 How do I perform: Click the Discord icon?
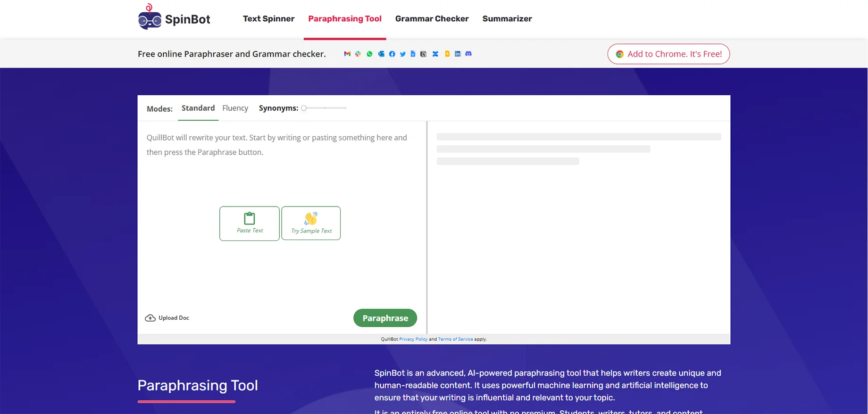[x=468, y=54]
